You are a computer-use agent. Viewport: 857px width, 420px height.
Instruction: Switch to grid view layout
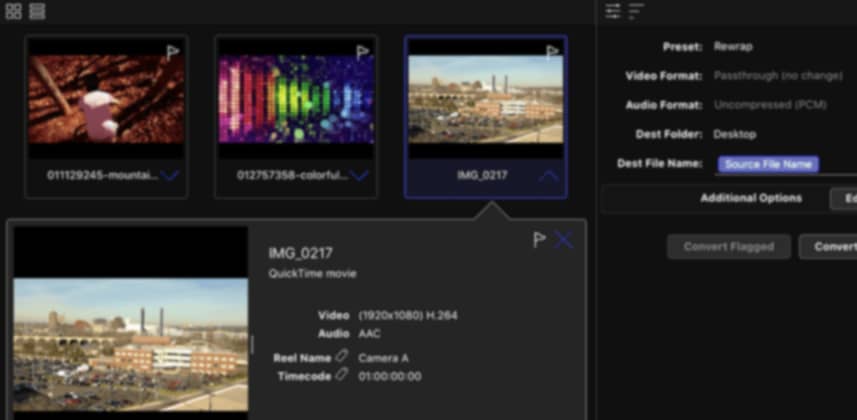13,11
